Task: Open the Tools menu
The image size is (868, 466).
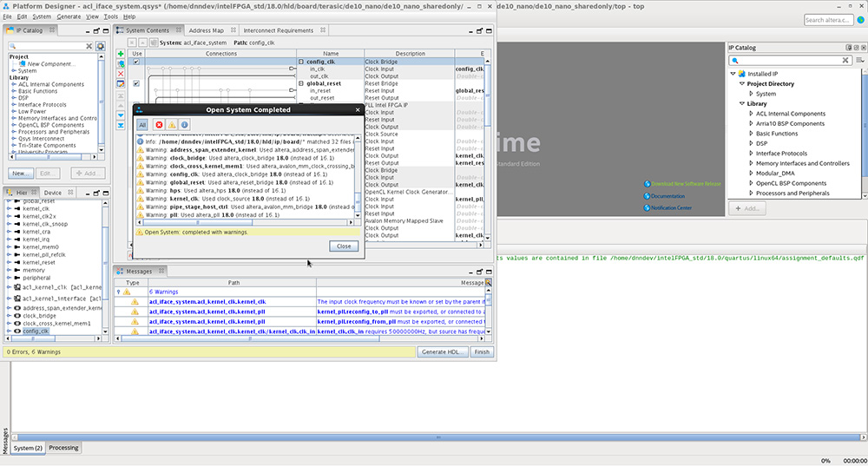Action: coord(111,16)
